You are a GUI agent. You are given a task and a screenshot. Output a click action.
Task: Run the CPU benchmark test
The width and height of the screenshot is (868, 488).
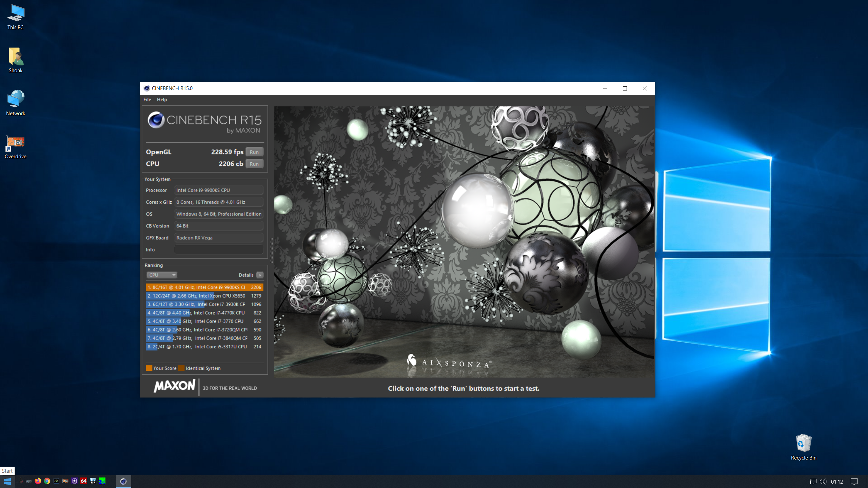pos(254,164)
